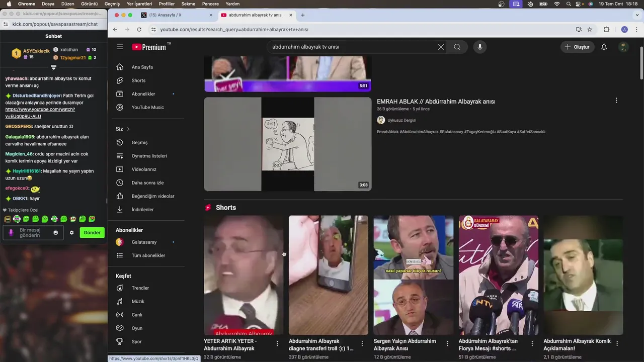Install app icon in the address bar
644x362 pixels.
pos(579,30)
